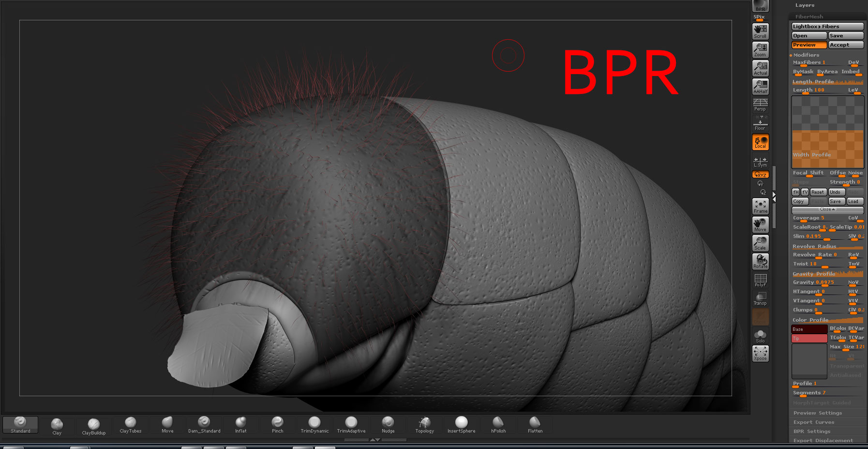Select the Zoom canvas tool
The image size is (868, 449).
point(760,50)
